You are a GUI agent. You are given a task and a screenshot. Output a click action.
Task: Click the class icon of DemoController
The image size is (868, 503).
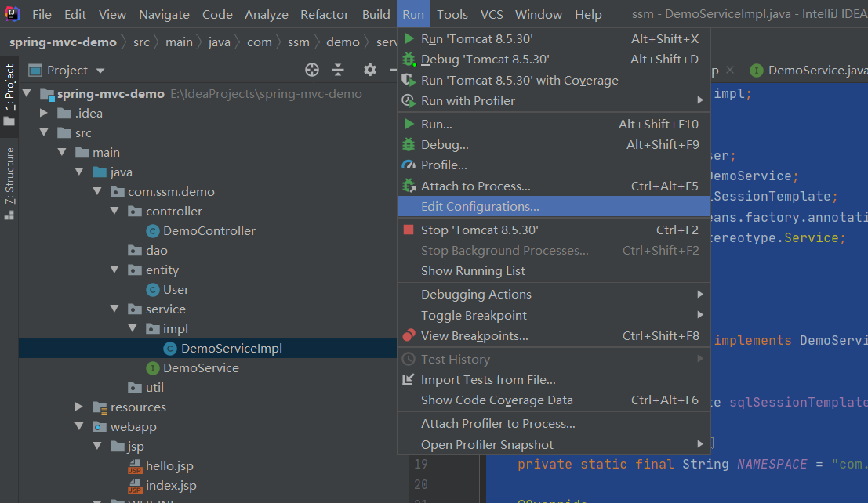(153, 231)
